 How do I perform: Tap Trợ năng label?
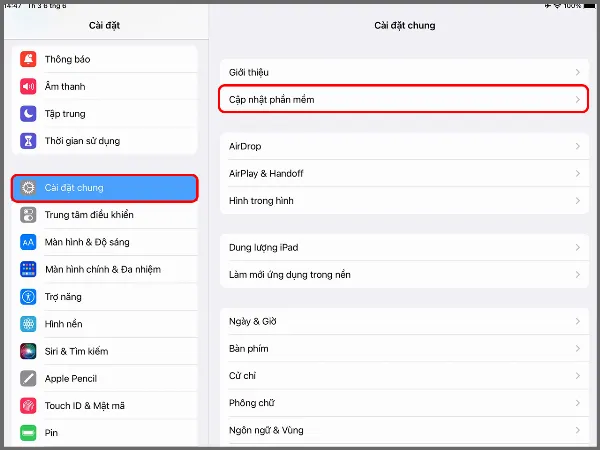coord(63,297)
